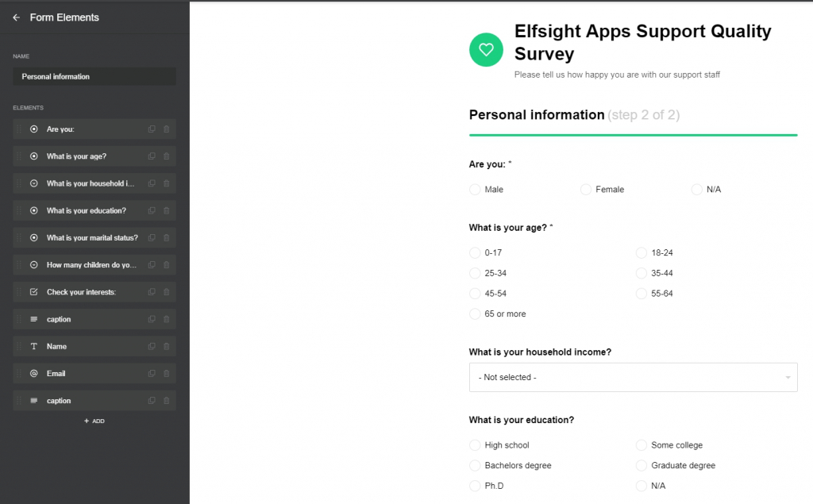Duplicate the 'What is your education?' element
Viewport: 813px width, 504px height.
click(152, 210)
